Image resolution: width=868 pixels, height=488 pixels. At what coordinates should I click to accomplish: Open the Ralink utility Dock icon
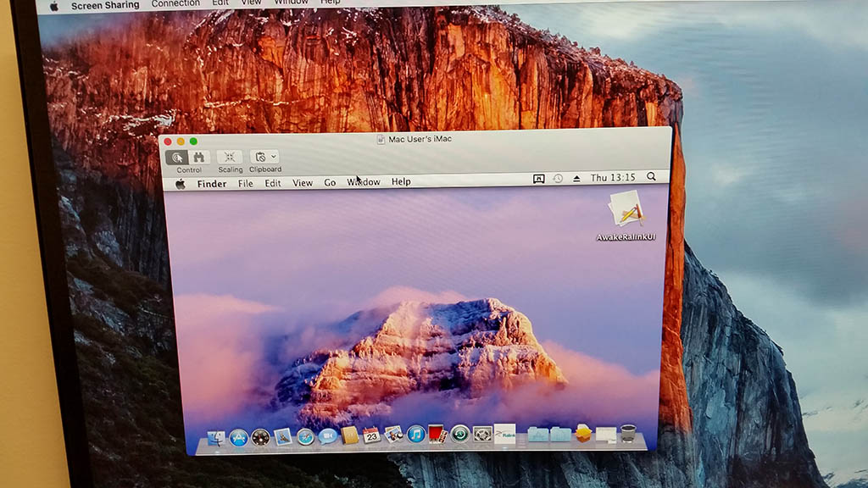[505, 433]
